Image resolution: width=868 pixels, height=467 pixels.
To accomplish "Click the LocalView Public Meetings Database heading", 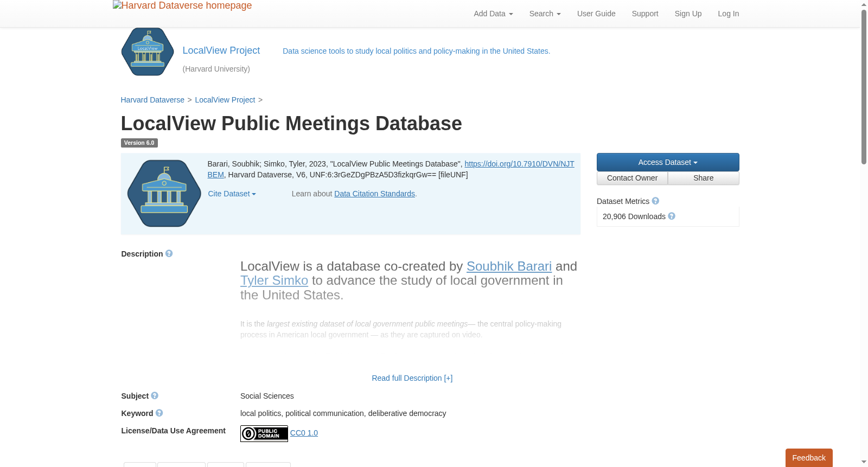I will coord(291,124).
